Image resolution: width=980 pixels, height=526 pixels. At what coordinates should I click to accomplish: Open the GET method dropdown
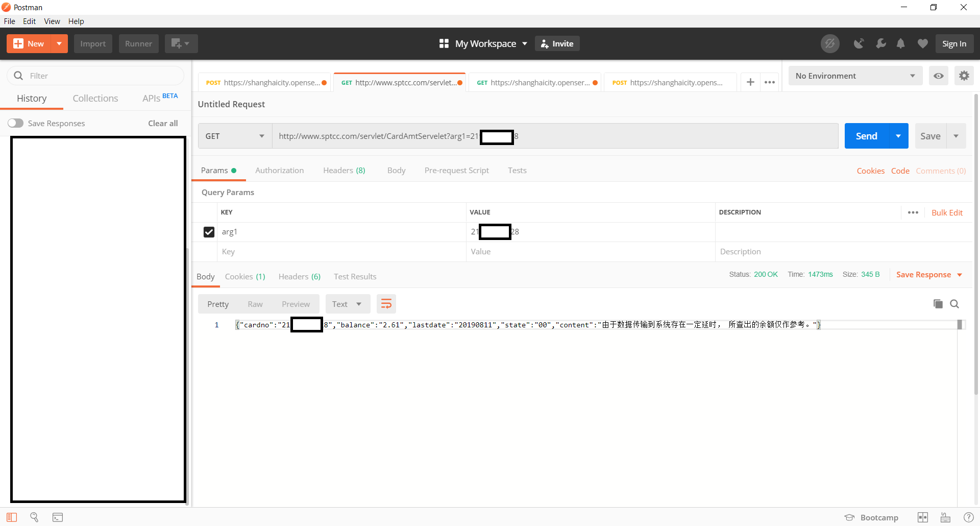(x=235, y=136)
